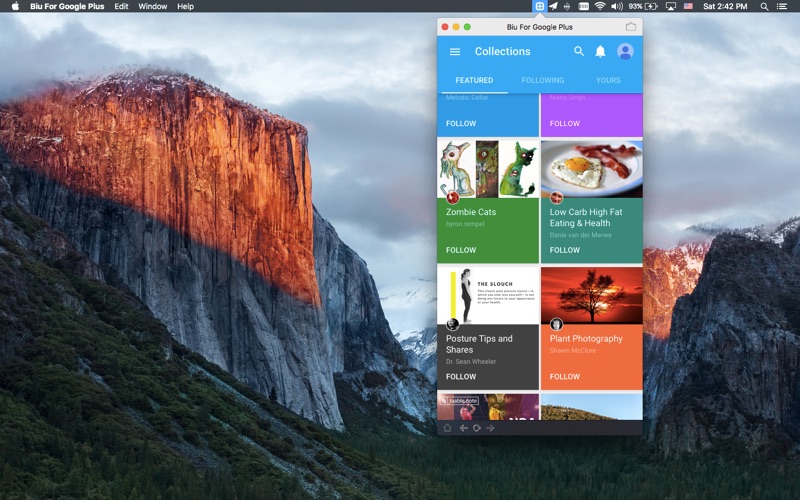Open Spotlight search
800x500 pixels.
pyautogui.click(x=764, y=6)
